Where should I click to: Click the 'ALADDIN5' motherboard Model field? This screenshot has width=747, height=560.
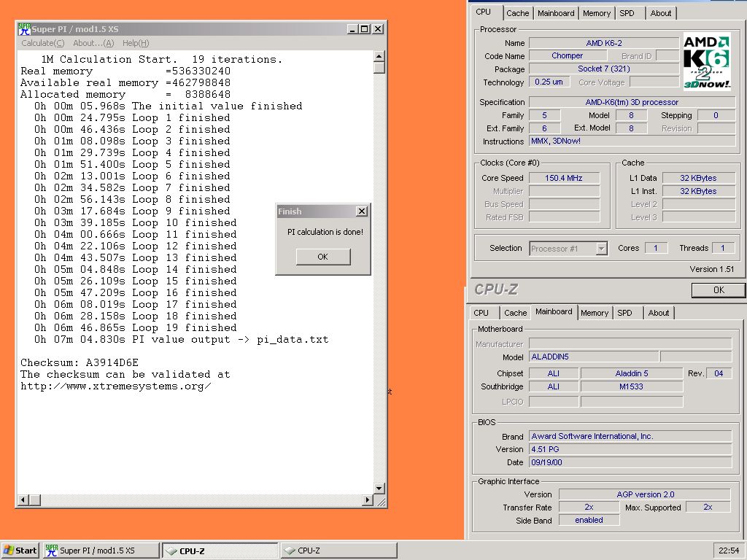[x=594, y=357]
